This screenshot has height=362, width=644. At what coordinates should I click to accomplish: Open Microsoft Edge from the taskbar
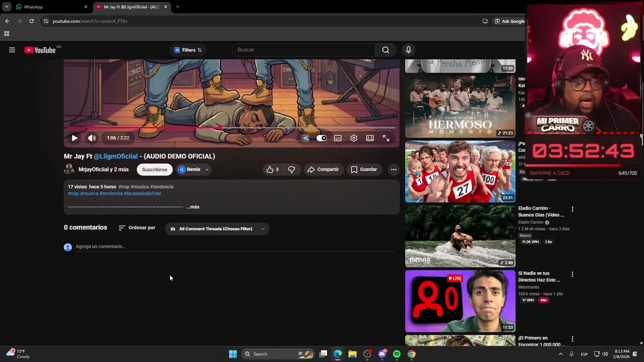pyautogui.click(x=338, y=354)
